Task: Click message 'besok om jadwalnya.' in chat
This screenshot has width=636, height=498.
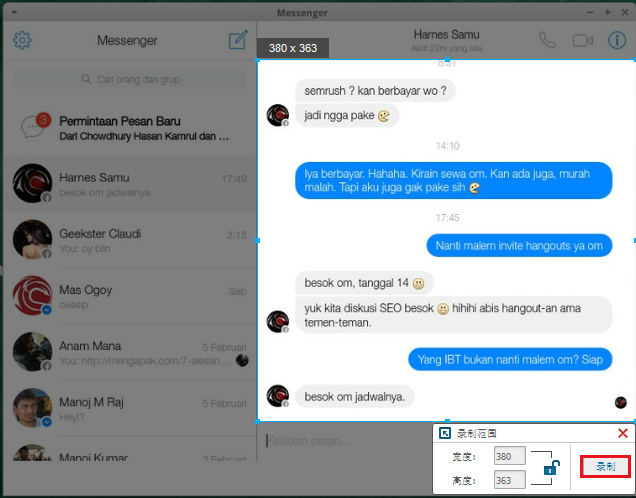Action: pyautogui.click(x=355, y=396)
